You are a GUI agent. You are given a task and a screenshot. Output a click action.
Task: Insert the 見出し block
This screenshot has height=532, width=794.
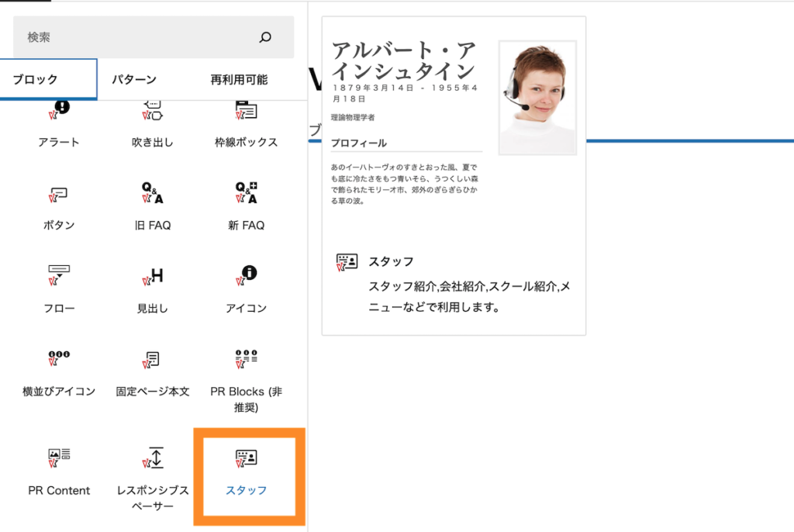coord(152,288)
